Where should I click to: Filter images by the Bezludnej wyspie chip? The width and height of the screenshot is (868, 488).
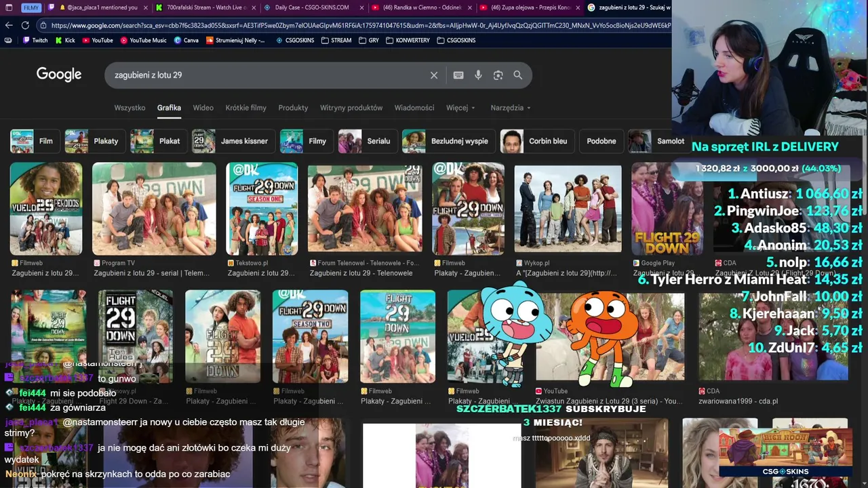(x=448, y=141)
